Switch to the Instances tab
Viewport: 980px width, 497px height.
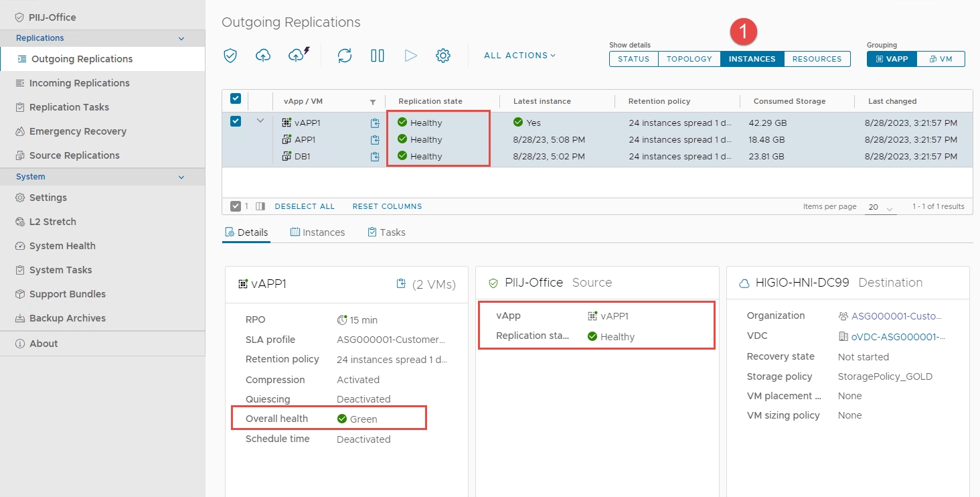[317, 232]
